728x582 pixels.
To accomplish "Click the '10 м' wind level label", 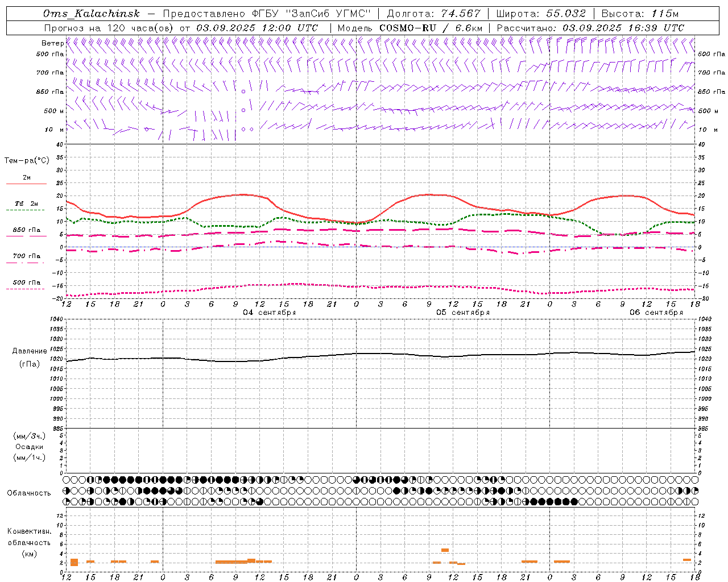I will [x=55, y=130].
